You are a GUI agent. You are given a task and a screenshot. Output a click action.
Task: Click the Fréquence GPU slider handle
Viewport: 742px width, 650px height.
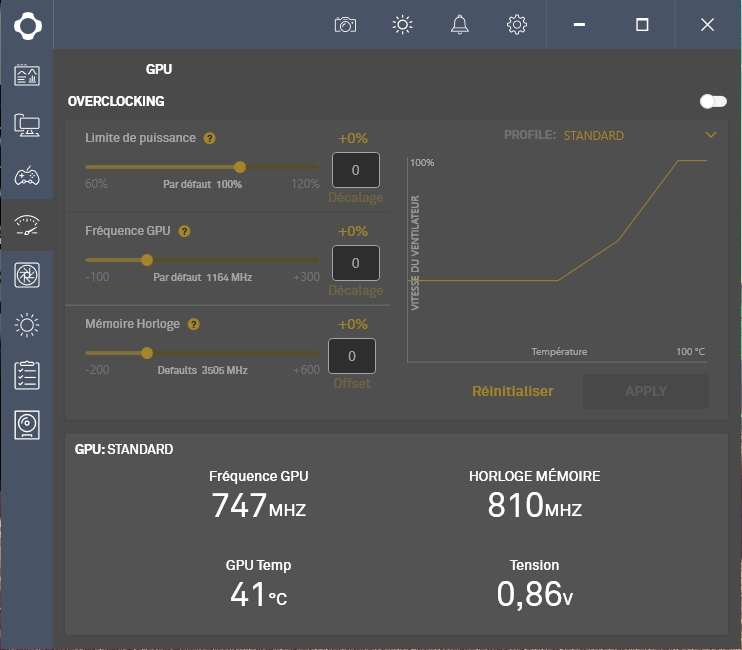[x=147, y=259]
